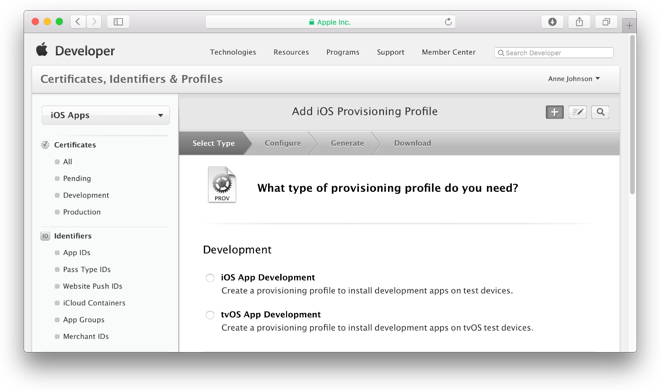Go back with Safari's back arrow
Viewport: 661px width, 391px height.
(x=78, y=21)
